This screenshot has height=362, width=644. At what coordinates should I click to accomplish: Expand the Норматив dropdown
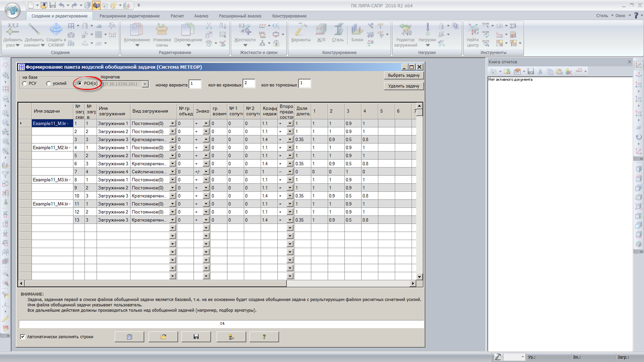[145, 84]
